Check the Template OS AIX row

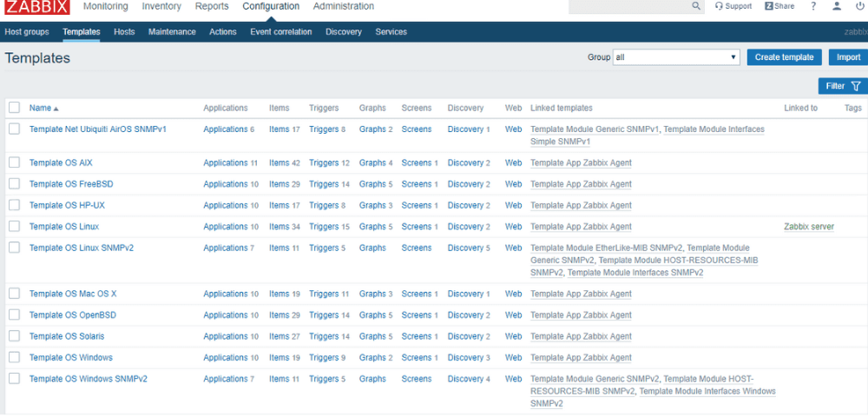tap(15, 162)
